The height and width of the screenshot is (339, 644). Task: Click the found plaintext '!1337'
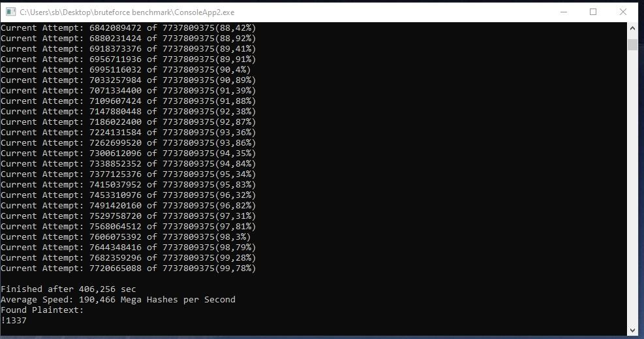14,321
